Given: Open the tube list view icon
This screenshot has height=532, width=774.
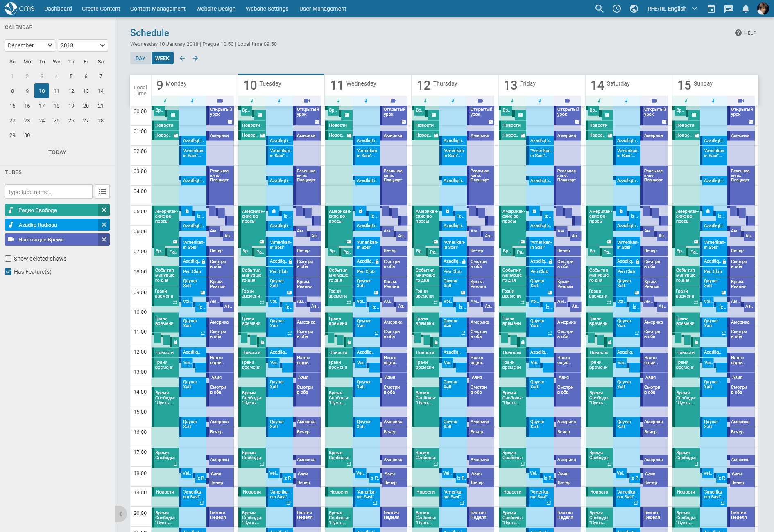Looking at the screenshot, I should [102, 192].
